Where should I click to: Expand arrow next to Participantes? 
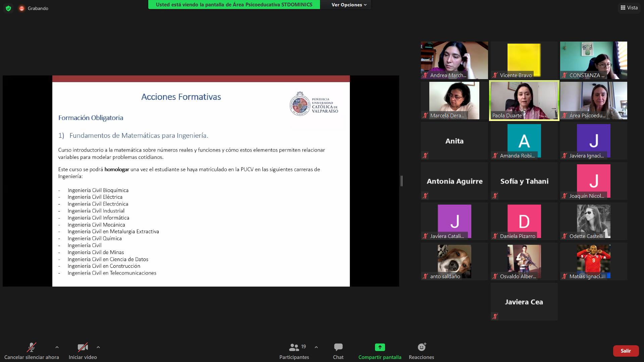click(316, 347)
